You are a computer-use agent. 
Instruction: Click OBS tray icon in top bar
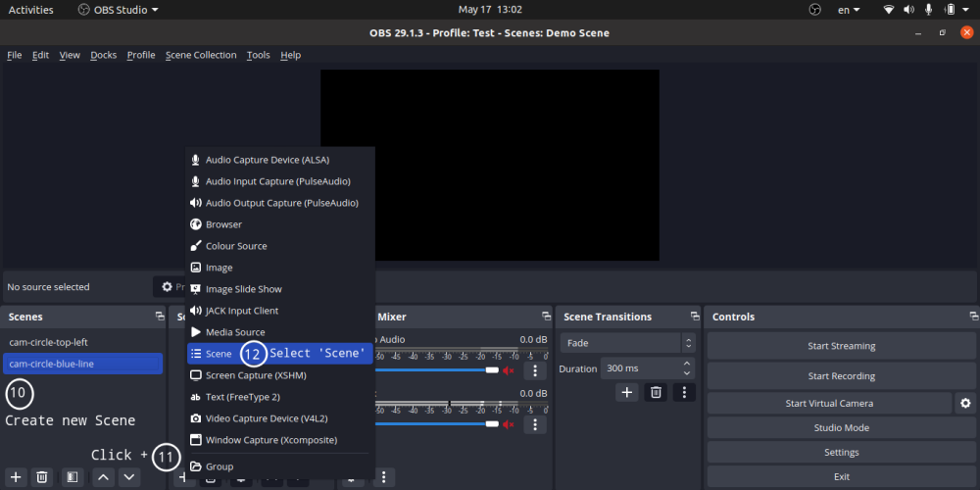point(814,10)
